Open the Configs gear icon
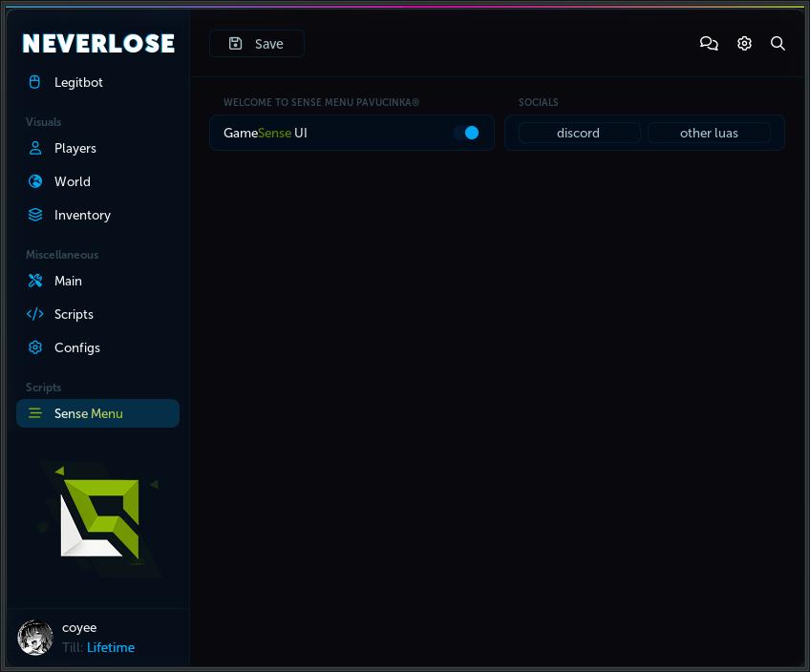This screenshot has width=810, height=672. pyautogui.click(x=35, y=347)
